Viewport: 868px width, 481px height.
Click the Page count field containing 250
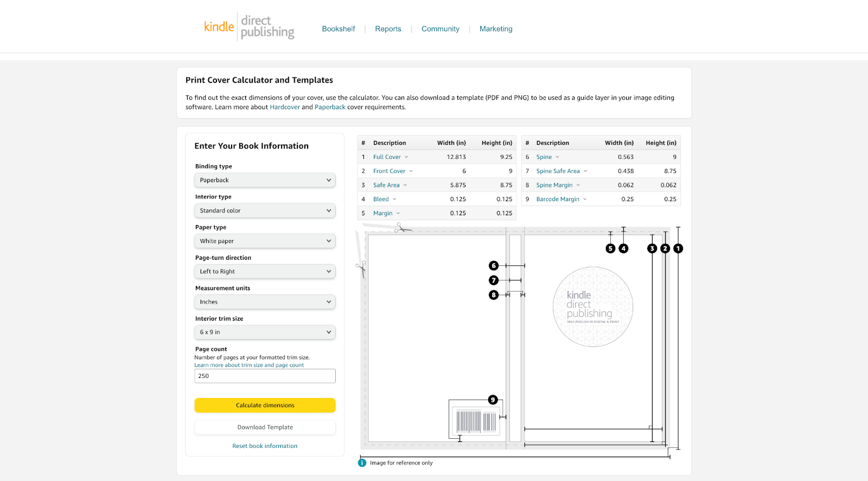[x=265, y=376]
